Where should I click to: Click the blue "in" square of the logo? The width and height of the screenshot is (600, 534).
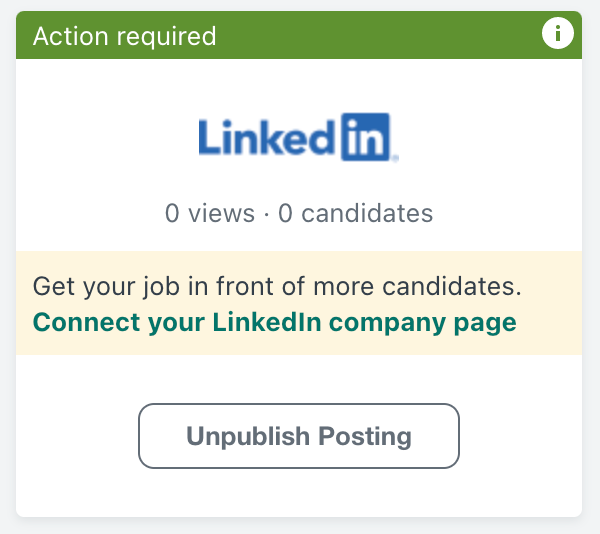pos(366,137)
